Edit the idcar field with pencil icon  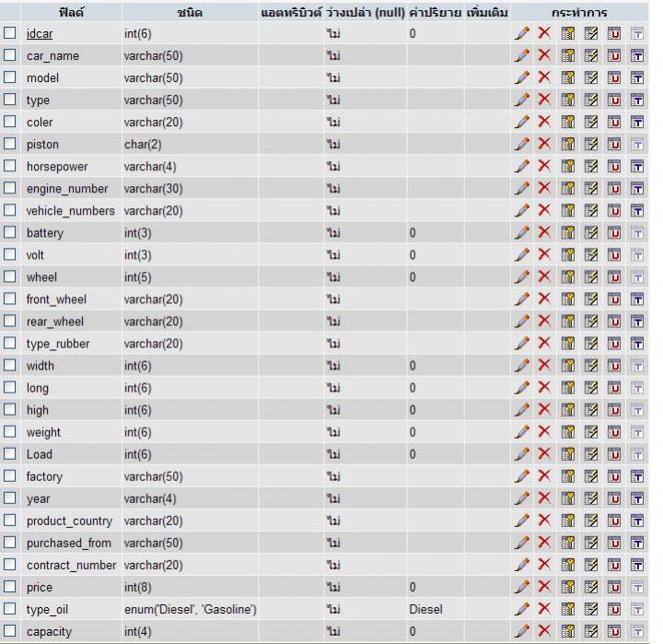pos(522,33)
